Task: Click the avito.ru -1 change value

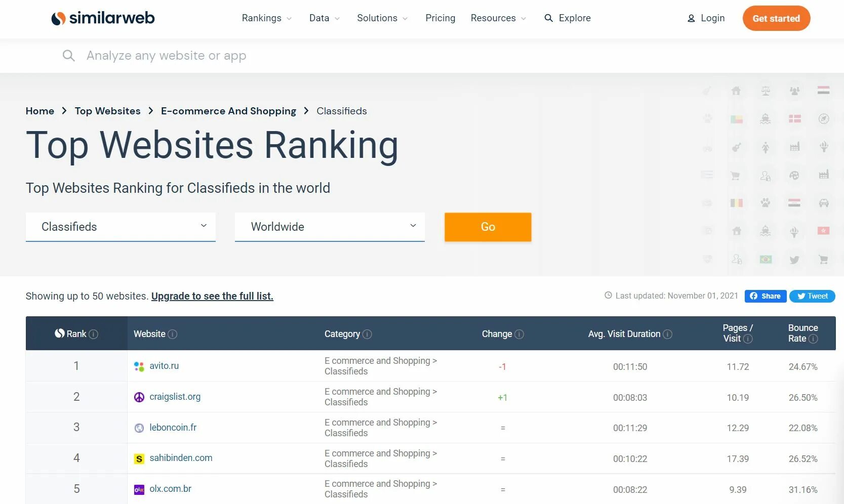Action: [x=502, y=367]
